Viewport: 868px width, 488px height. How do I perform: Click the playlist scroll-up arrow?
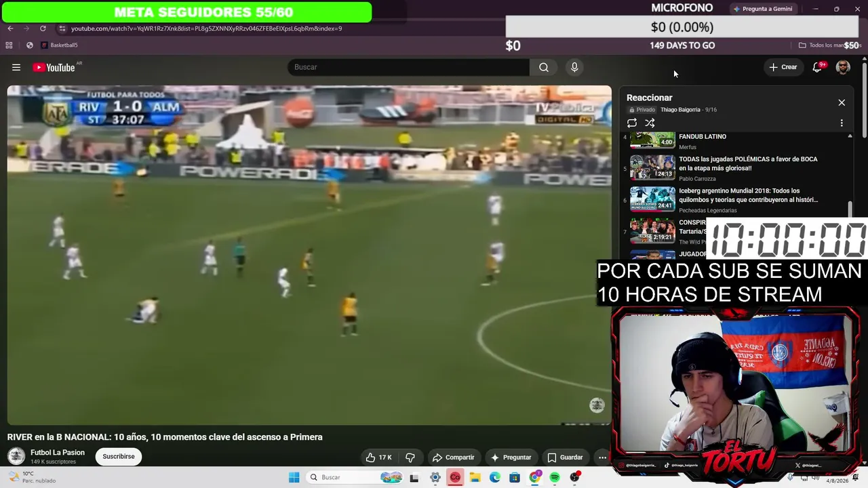(x=850, y=136)
